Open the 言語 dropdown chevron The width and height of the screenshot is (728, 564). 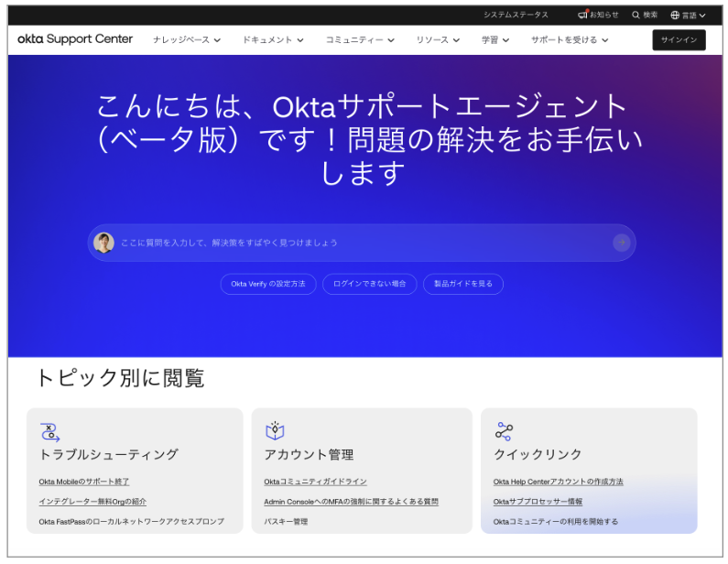click(702, 16)
